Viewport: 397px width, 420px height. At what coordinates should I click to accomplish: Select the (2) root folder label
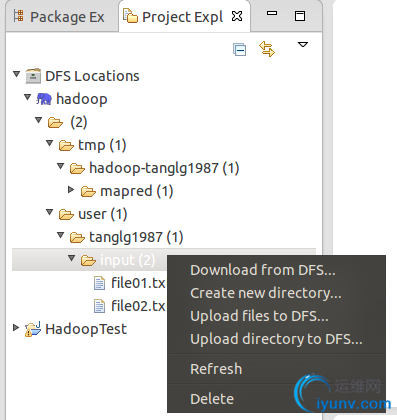click(79, 122)
